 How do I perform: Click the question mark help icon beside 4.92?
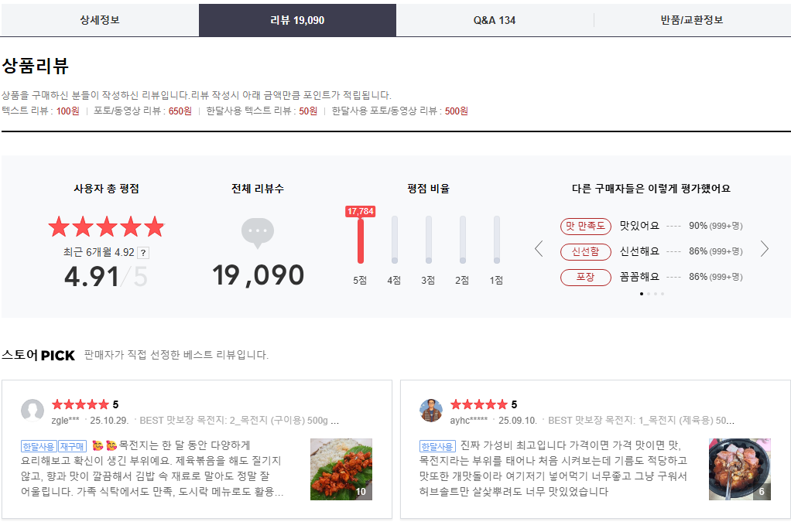tap(143, 253)
